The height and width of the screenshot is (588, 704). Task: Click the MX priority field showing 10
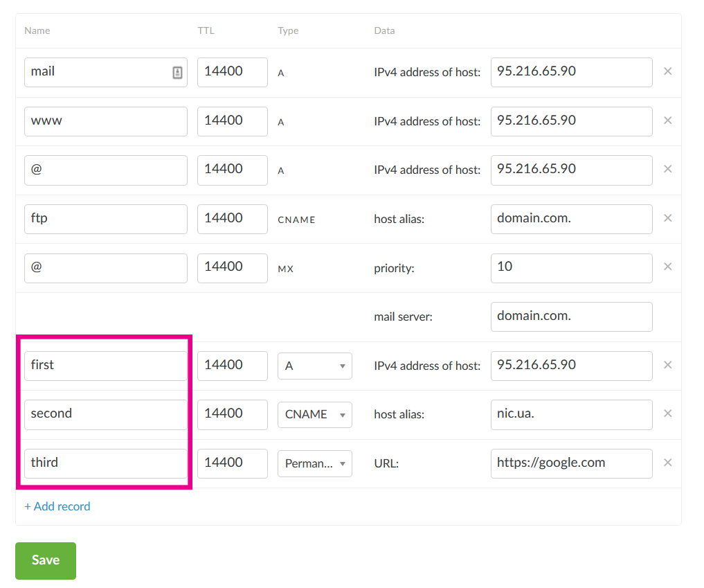tap(571, 267)
